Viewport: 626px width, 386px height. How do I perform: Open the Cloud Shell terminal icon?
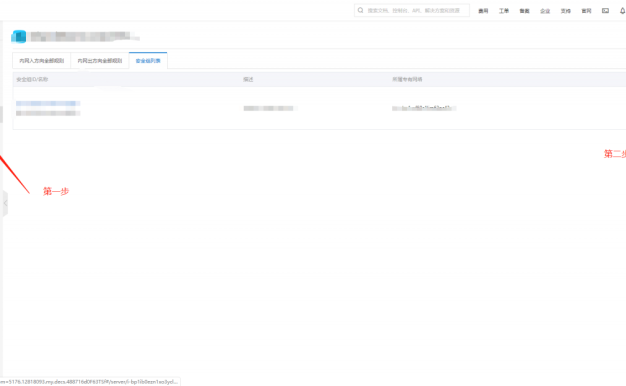point(605,11)
